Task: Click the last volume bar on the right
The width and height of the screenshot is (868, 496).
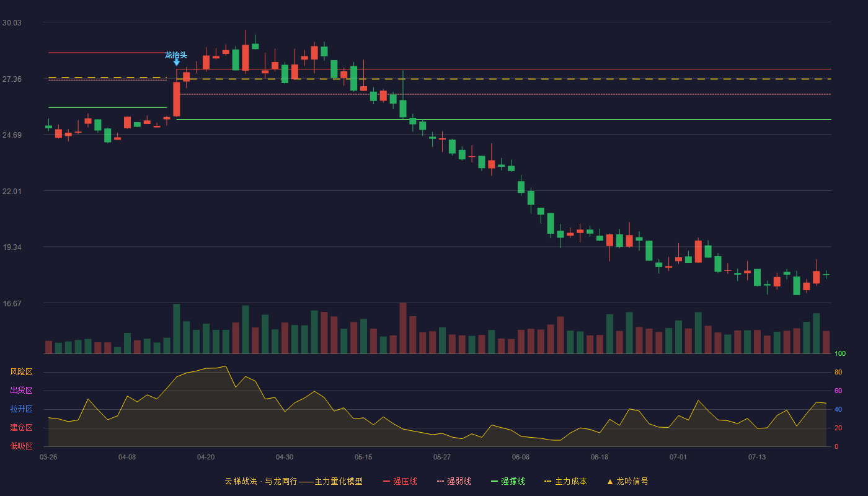Action: (826, 342)
